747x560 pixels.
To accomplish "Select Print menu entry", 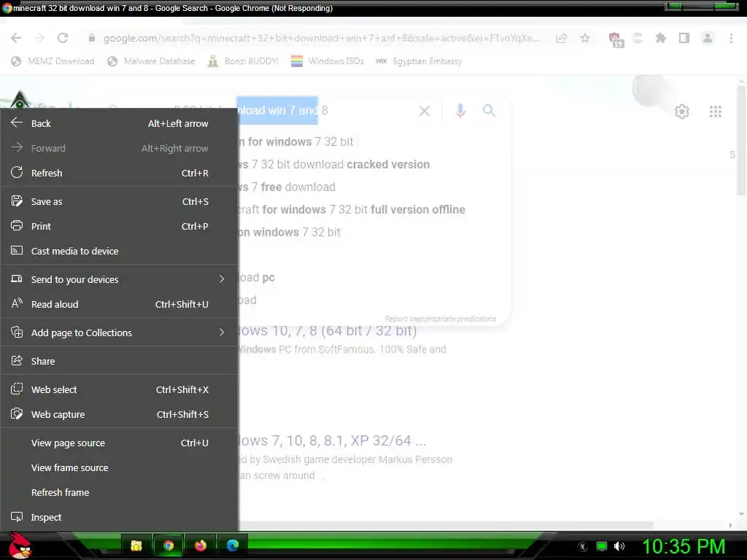I will (119, 226).
